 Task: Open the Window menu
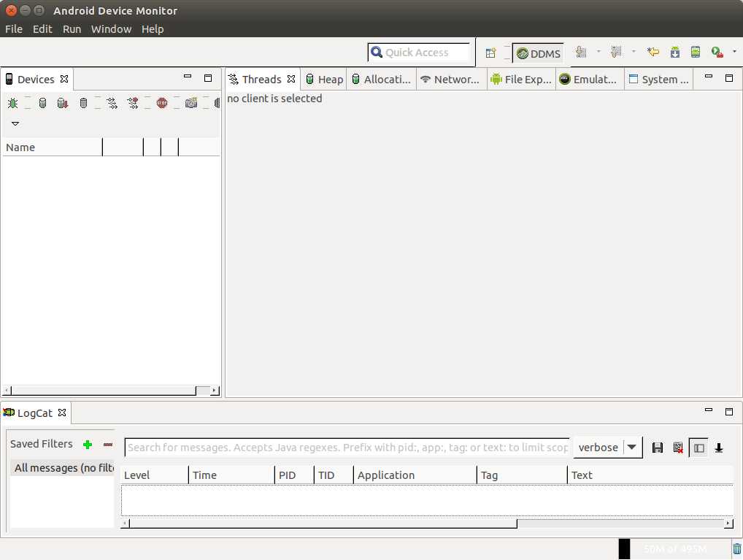[x=111, y=29]
